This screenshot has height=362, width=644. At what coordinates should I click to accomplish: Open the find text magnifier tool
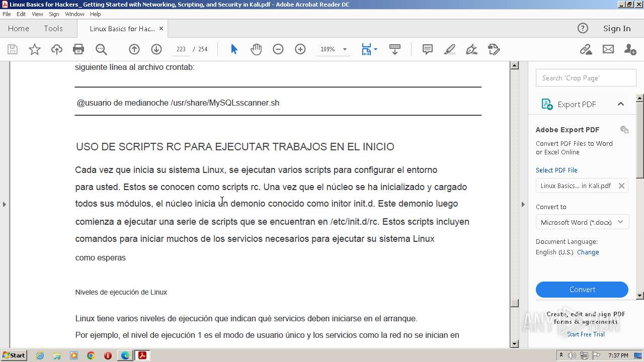(101, 49)
